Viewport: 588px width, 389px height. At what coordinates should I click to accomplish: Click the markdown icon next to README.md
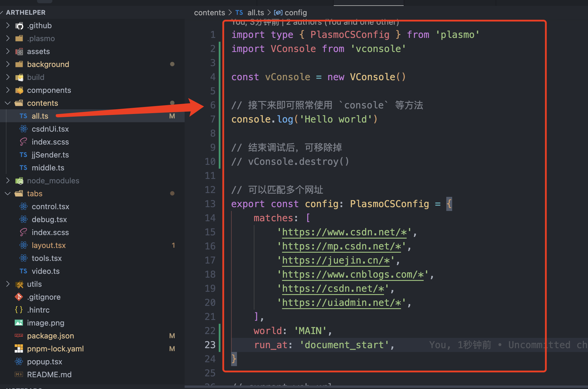(x=19, y=375)
